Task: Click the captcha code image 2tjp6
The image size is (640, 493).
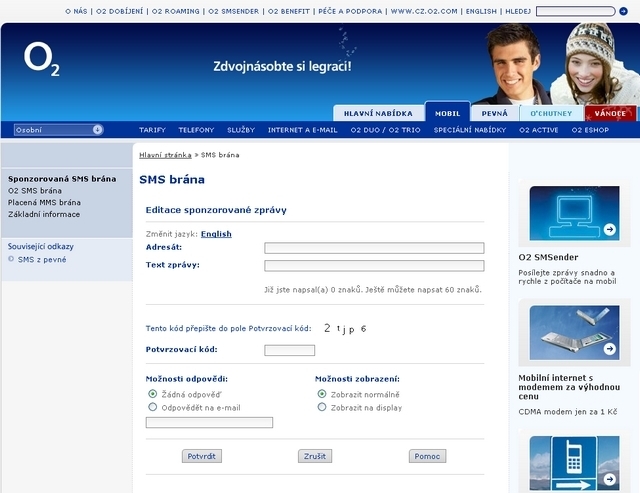Action: pyautogui.click(x=345, y=329)
